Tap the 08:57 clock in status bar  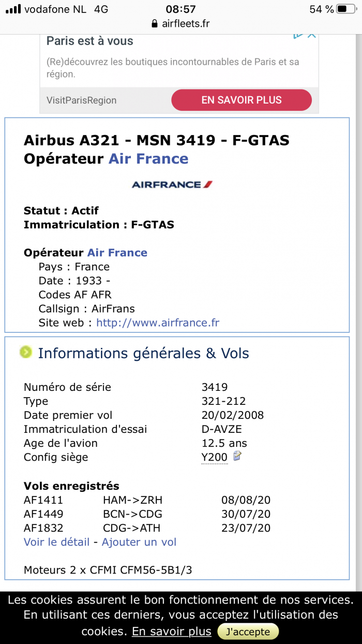click(180, 9)
